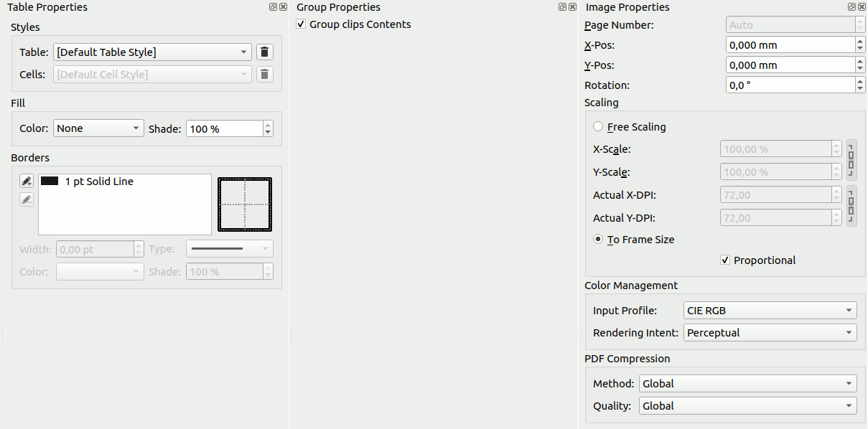Float the Image Properties panel
Viewport: 868px width, 429px height.
(851, 7)
